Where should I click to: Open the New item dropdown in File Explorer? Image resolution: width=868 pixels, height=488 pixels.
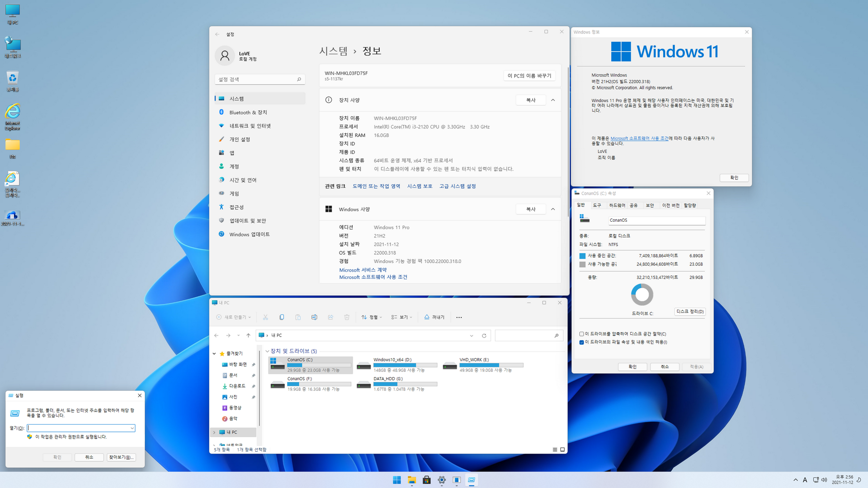click(x=233, y=317)
